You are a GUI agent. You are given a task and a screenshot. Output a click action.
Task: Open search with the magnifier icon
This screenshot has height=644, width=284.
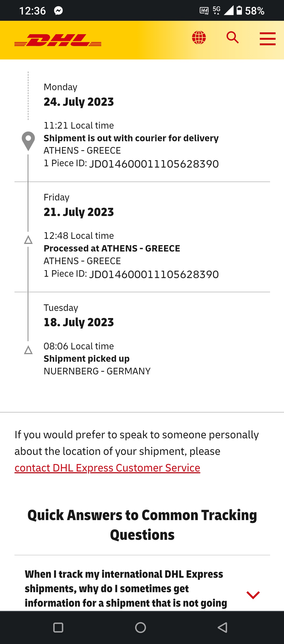tap(233, 37)
